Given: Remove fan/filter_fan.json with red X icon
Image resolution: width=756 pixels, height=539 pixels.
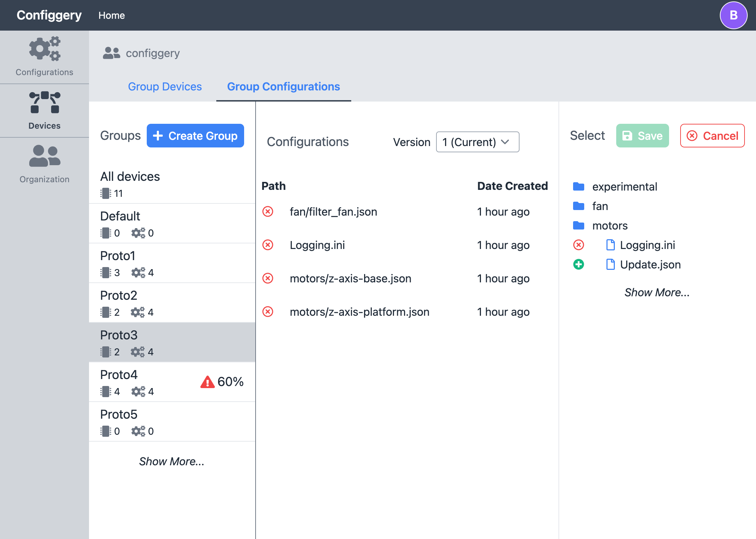Looking at the screenshot, I should click(268, 211).
